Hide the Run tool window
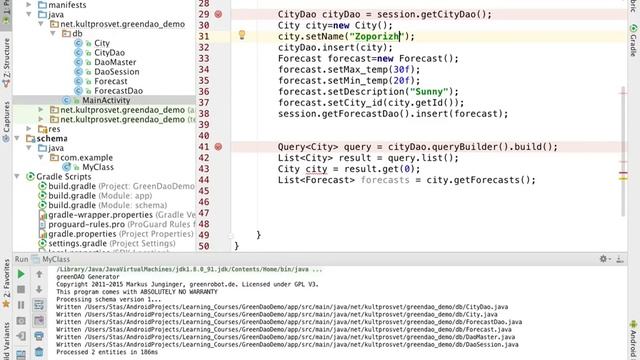Screen dimensions: 640x360 pyautogui.click(x=620, y=259)
